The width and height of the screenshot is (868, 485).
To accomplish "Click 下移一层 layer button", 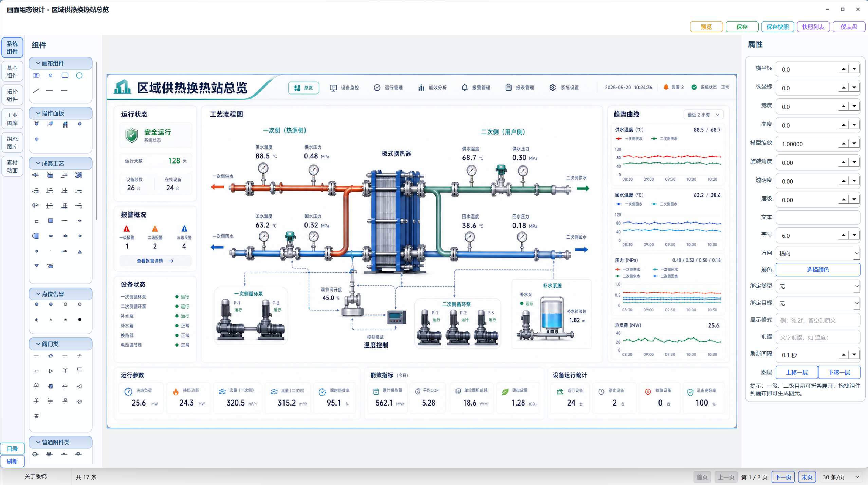I will click(x=839, y=372).
